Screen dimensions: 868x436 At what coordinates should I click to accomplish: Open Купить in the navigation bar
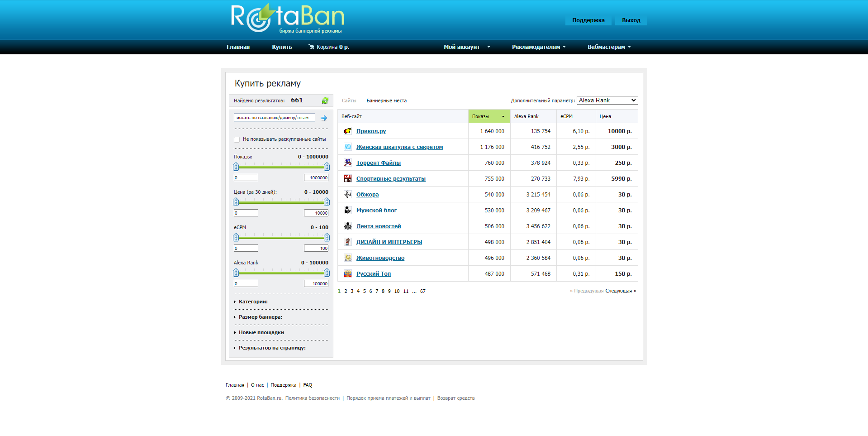pos(282,47)
